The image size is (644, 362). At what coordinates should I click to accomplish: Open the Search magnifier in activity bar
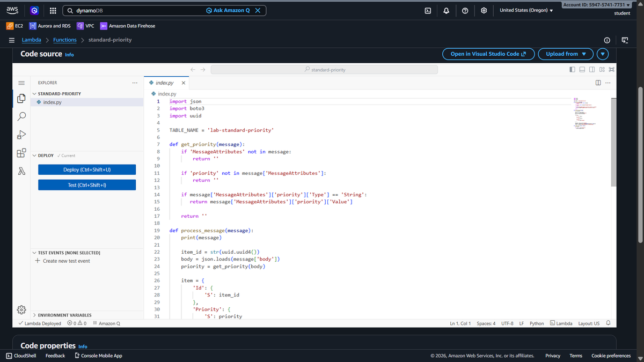(21, 116)
